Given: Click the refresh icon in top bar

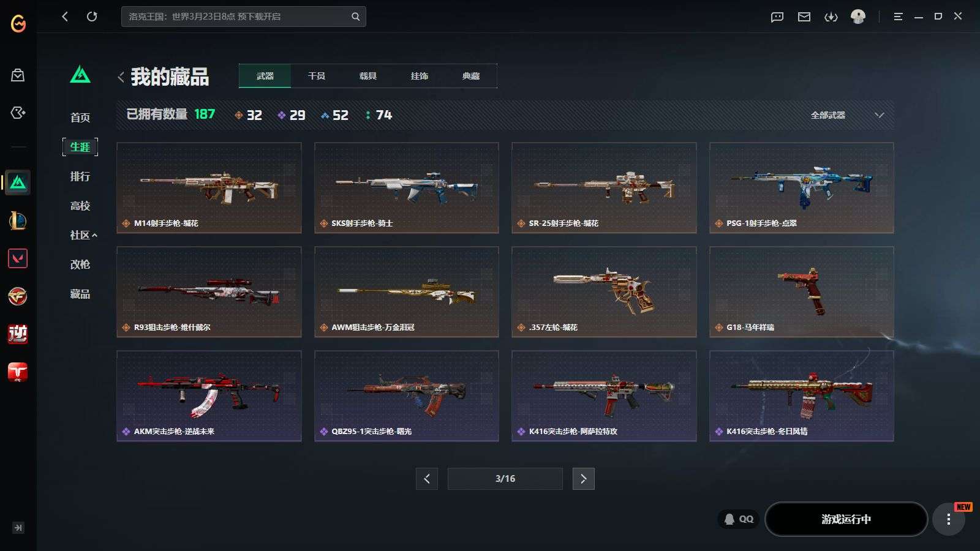Looking at the screenshot, I should pos(92,17).
